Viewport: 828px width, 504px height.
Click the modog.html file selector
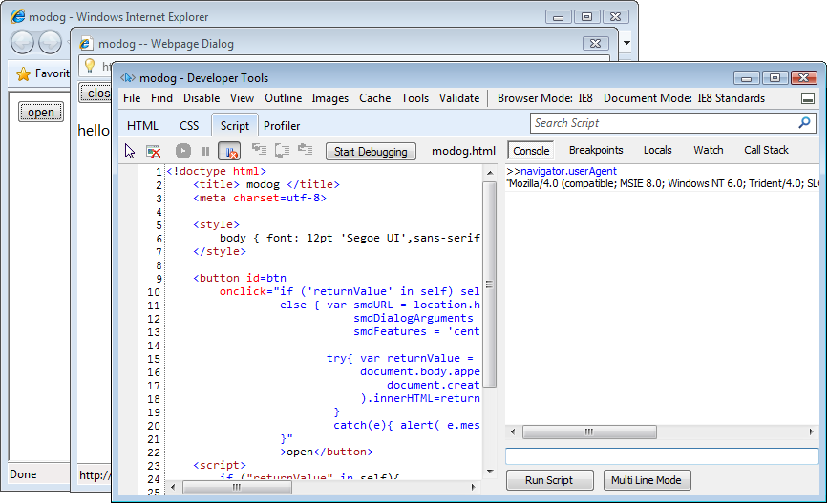tap(463, 151)
